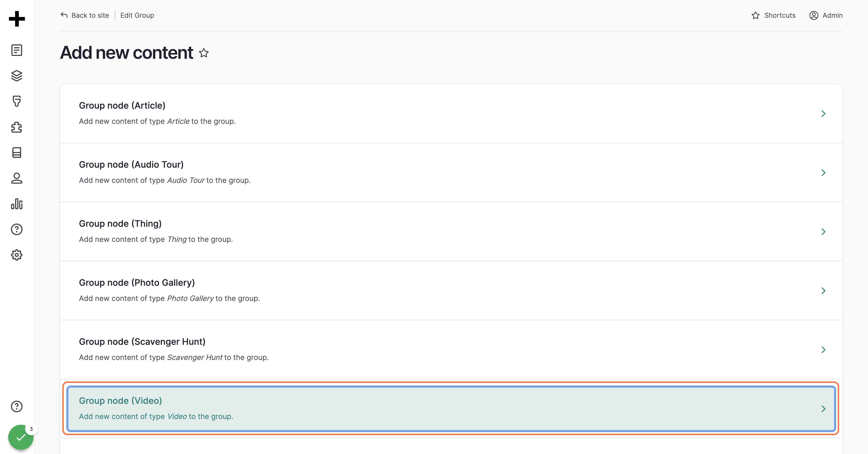Click chevron on Group node (Photo Gallery) row
Screen dimensions: 868x454
824,291
